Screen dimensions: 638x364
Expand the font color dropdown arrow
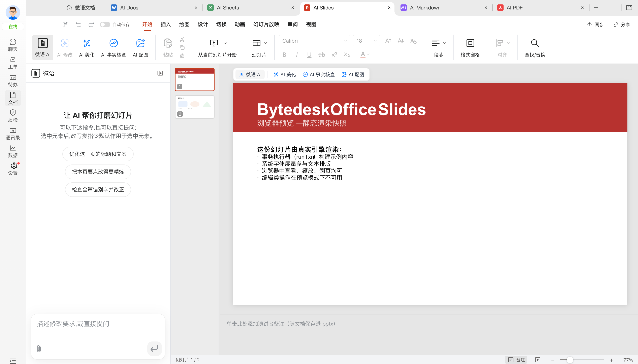(368, 54)
